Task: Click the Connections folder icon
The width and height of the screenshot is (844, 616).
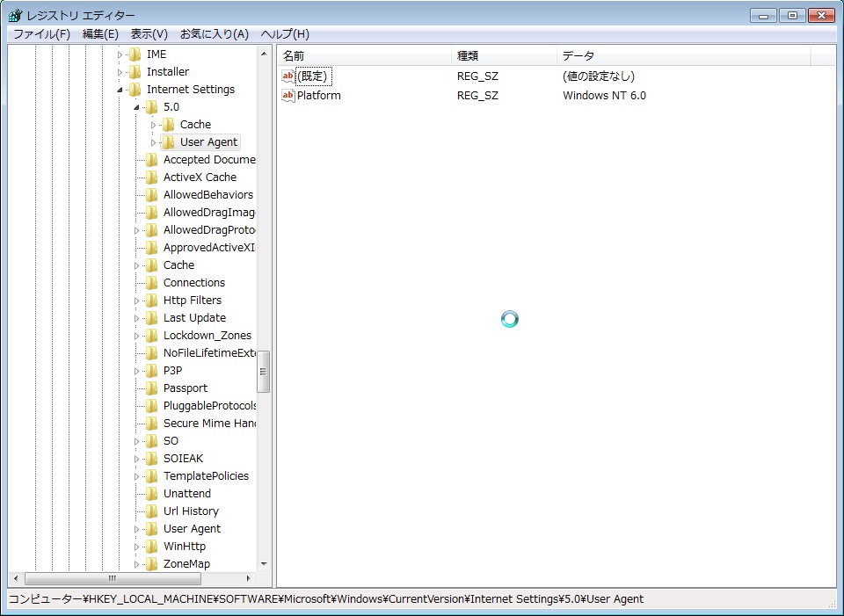Action: coord(151,282)
